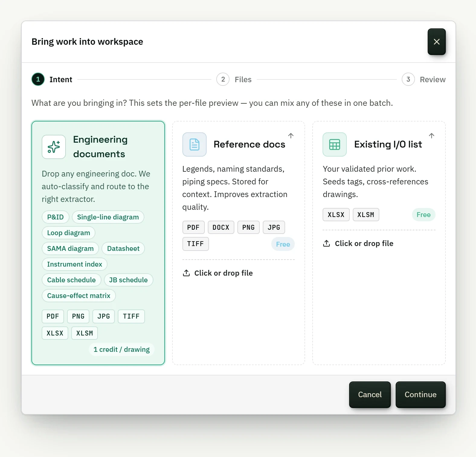Click the 'Bring work into workspace' title
Viewport: 476px width, 457px height.
(87, 42)
